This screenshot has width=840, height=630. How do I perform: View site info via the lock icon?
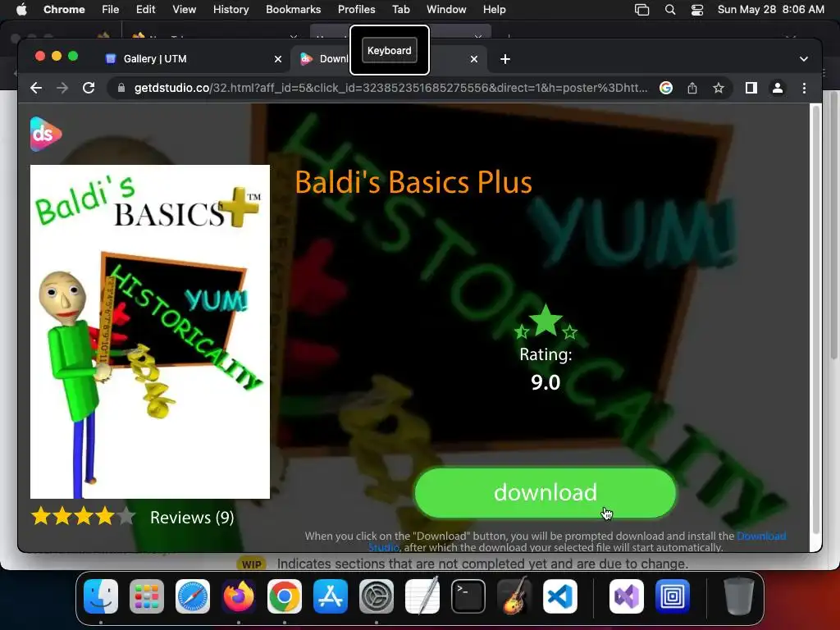click(x=121, y=88)
